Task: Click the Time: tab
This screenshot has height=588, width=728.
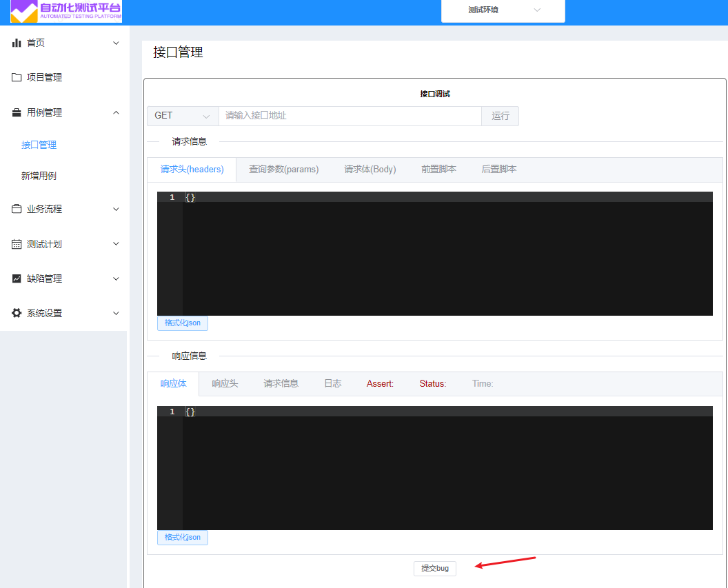Action: [483, 384]
